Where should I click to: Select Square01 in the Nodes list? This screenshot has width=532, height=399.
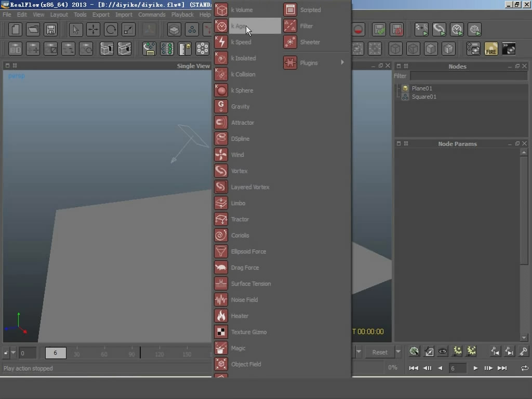(x=424, y=97)
